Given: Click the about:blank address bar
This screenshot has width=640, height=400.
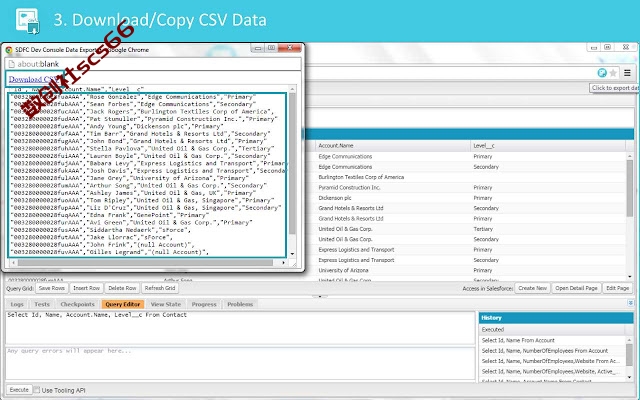Looking at the screenshot, I should click(153, 64).
